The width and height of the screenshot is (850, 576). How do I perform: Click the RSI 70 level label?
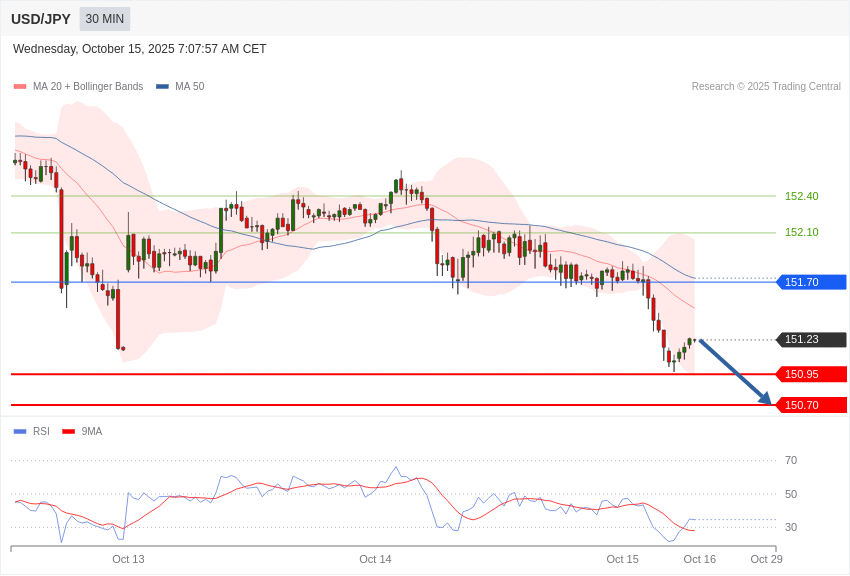tap(791, 460)
